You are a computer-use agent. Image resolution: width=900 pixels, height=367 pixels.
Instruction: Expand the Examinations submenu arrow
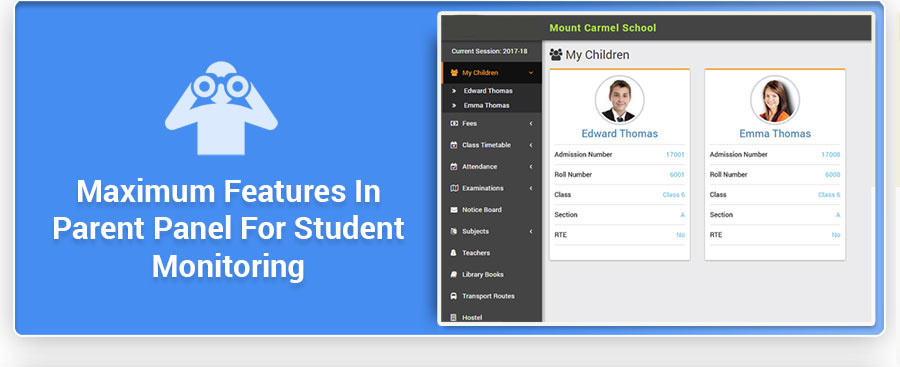tap(531, 188)
